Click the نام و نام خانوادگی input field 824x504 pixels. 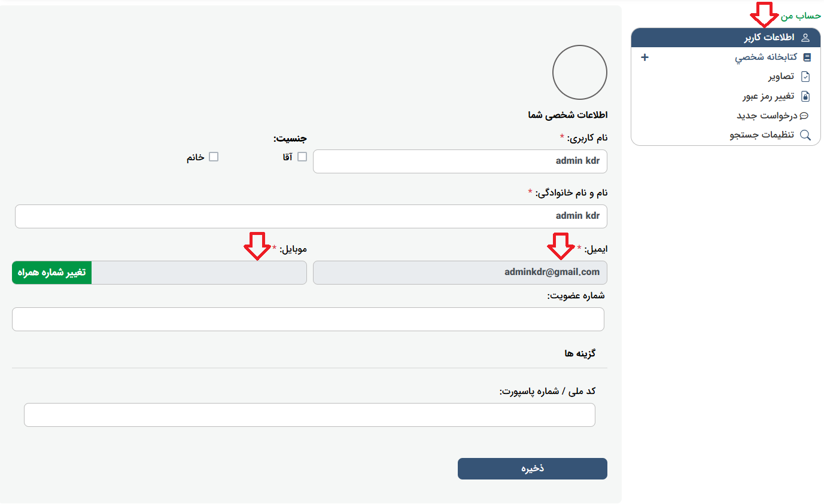(x=311, y=216)
